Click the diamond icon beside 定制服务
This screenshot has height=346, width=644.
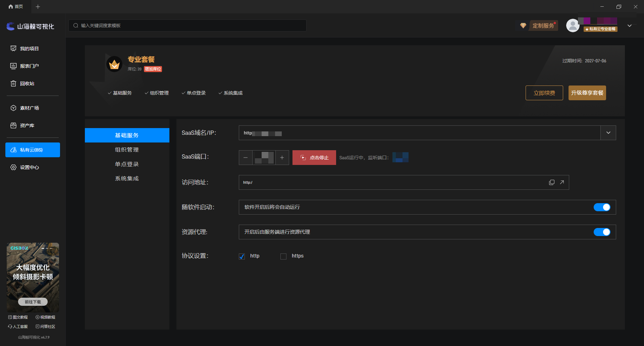coord(523,25)
